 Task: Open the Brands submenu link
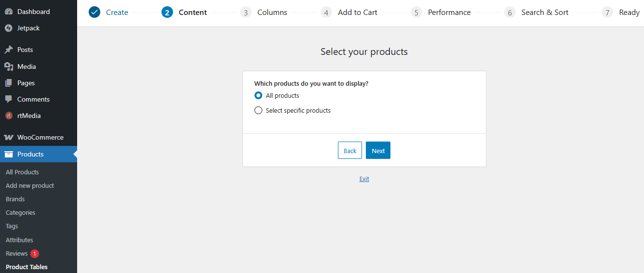(15, 199)
